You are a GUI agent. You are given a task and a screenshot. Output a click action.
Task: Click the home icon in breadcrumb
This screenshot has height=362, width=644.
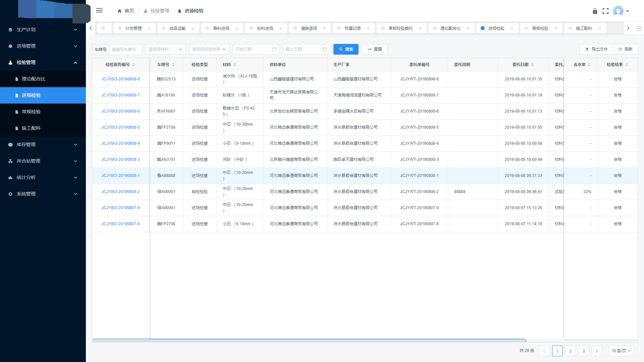click(x=119, y=11)
